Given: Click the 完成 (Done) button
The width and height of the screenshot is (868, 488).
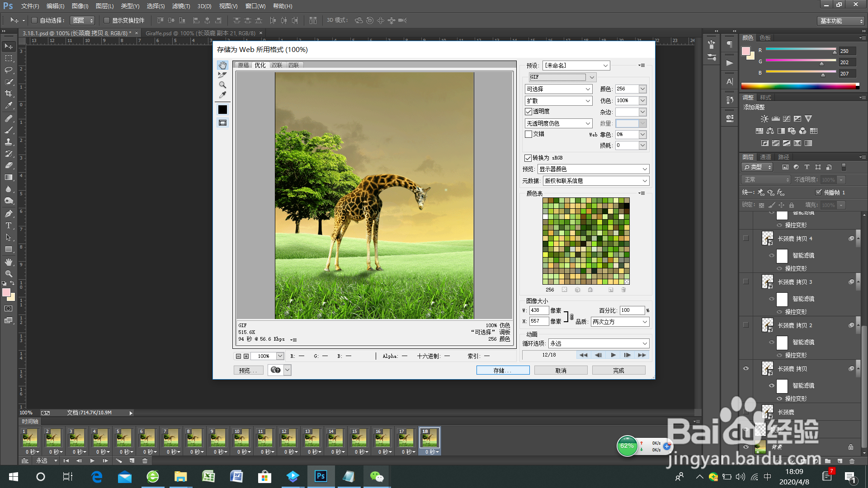Looking at the screenshot, I should click(x=618, y=370).
